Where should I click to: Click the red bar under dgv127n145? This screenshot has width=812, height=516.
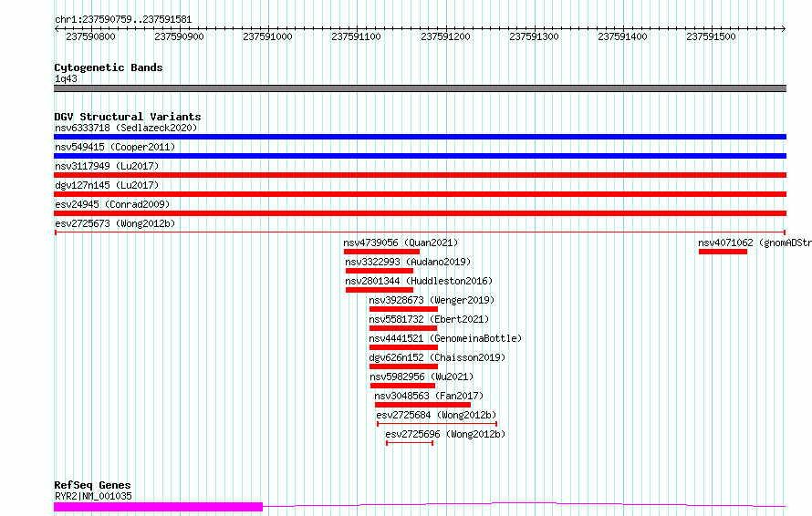(420, 194)
